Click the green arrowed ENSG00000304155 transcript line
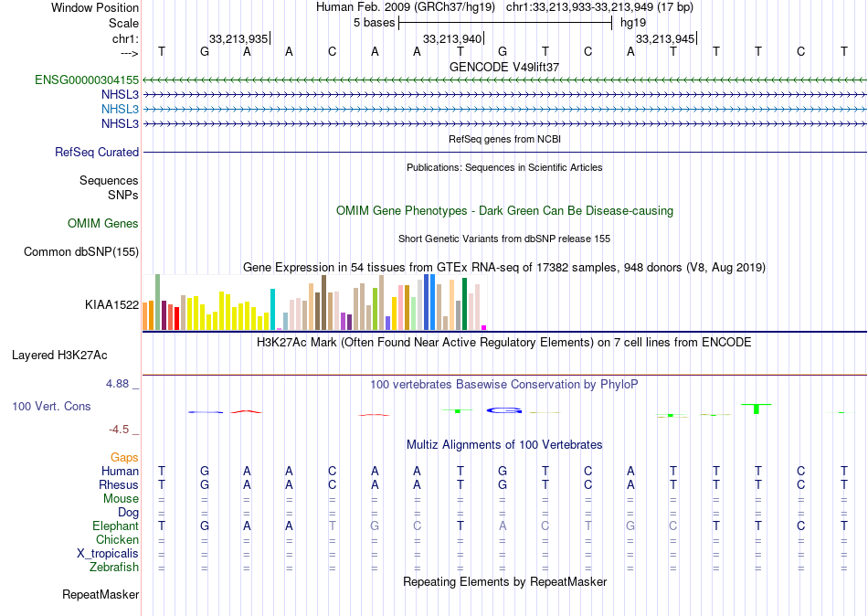 tap(504, 80)
